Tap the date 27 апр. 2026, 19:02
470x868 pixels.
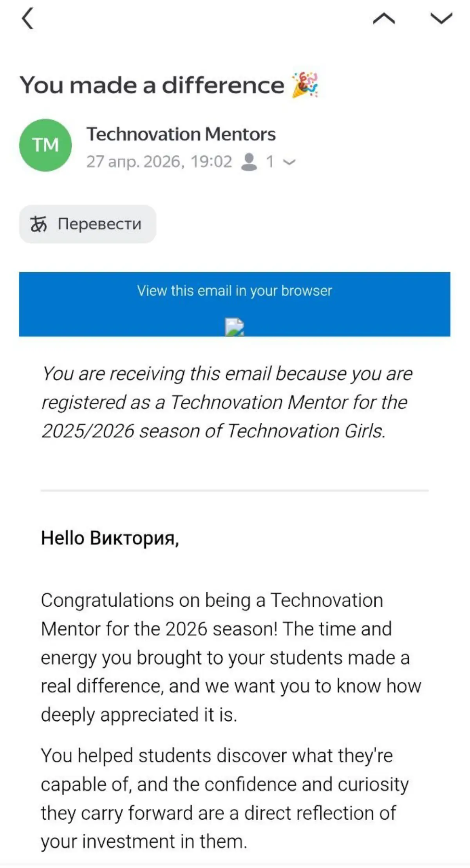[x=159, y=161]
